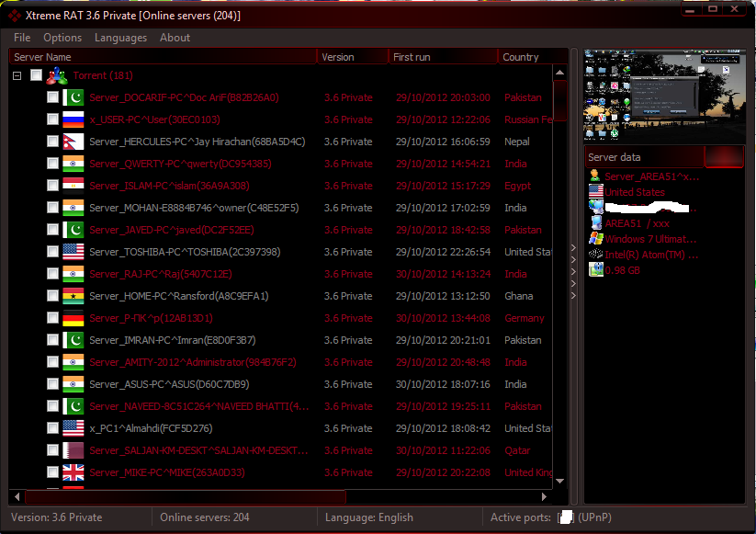This screenshot has height=534, width=756.
Task: Click the Pakistan flag beside Server_DOCARIF-PC
Action: [73, 97]
